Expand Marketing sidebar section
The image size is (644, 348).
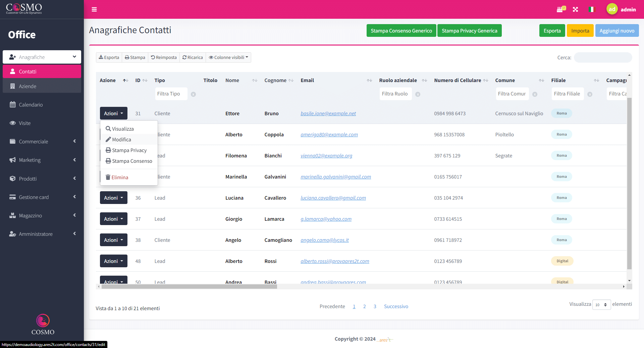click(42, 160)
